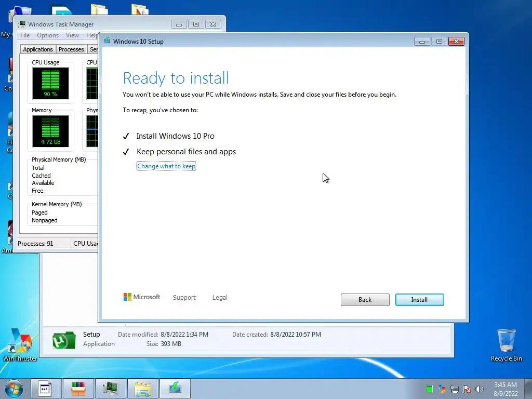Click the green square CPU tray icon

[x=430, y=389]
